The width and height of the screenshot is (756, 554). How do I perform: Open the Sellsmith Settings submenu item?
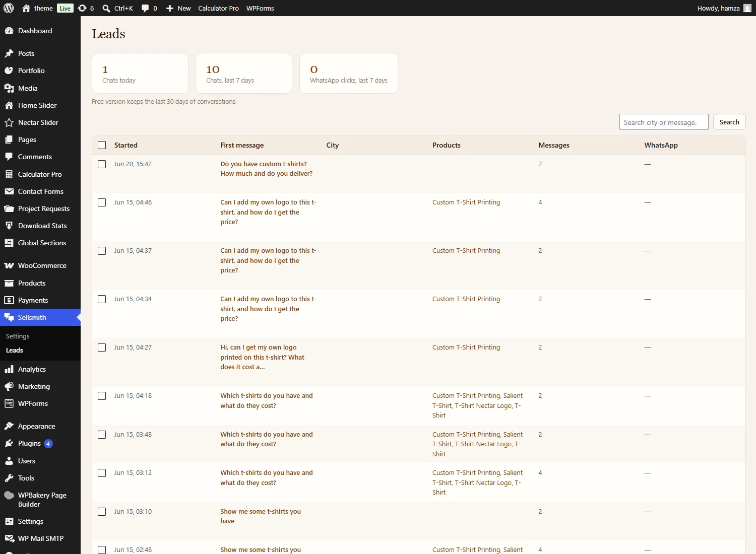(x=18, y=336)
